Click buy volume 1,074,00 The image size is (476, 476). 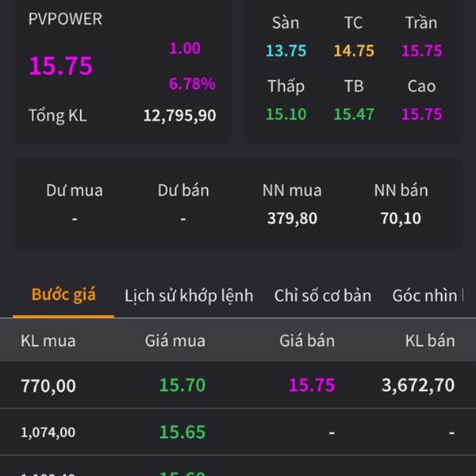pos(48,432)
